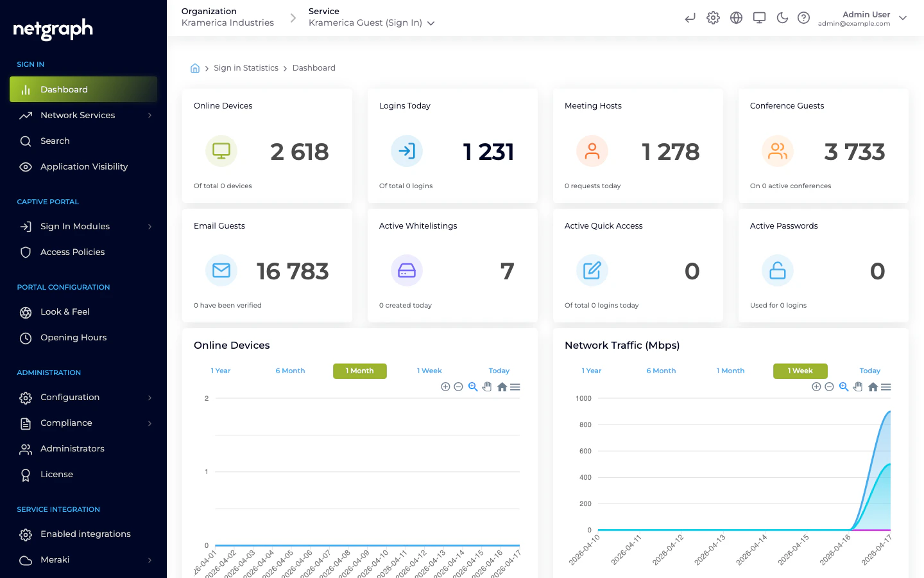Viewport: 924px width, 578px height.
Task: Switch Network Traffic chart to 1 Month view
Action: 730,371
